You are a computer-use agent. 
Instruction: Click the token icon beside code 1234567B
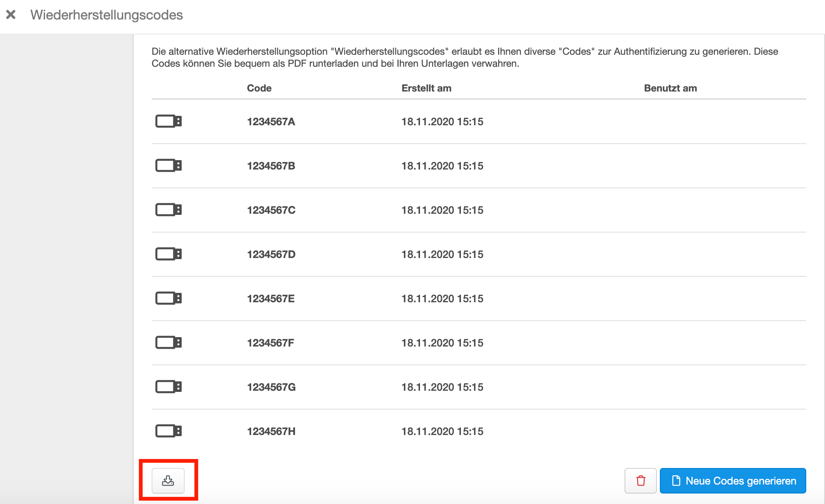[x=168, y=165]
